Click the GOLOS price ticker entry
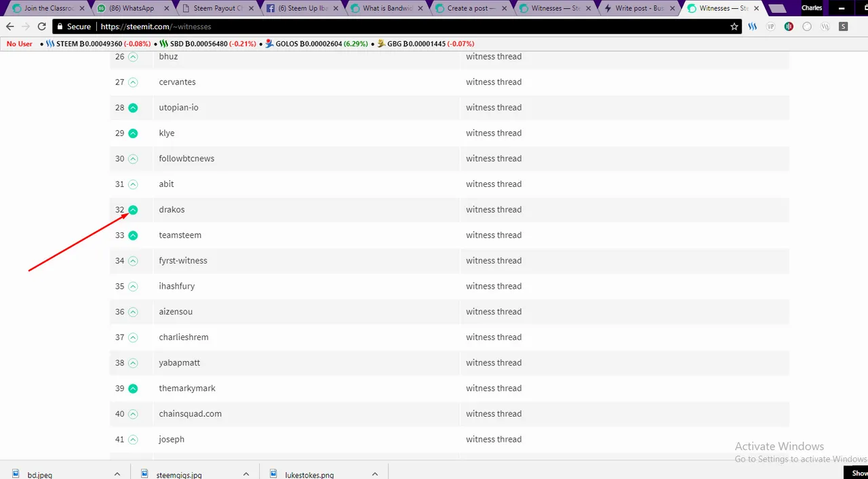Viewport: 868px width, 479px height. point(316,44)
